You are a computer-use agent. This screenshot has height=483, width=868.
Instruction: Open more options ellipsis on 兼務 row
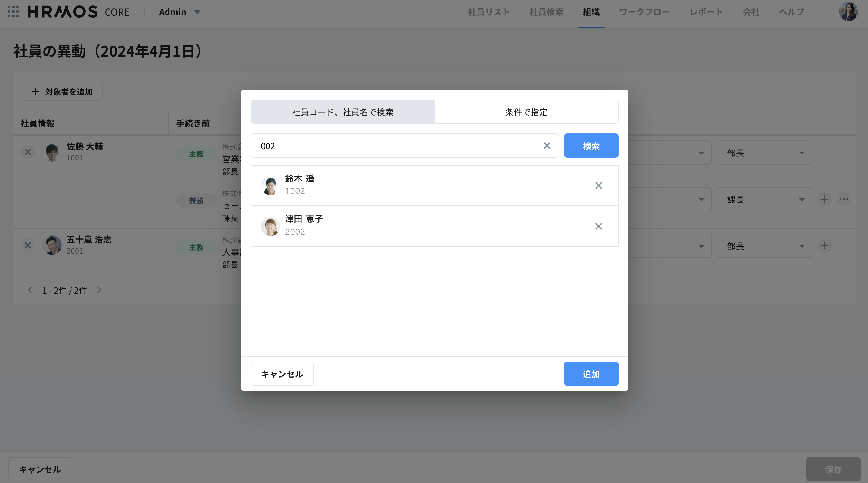coord(843,199)
